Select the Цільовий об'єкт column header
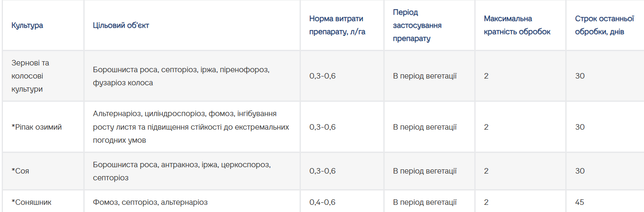Screen dimensions: 644x212 tap(121, 25)
